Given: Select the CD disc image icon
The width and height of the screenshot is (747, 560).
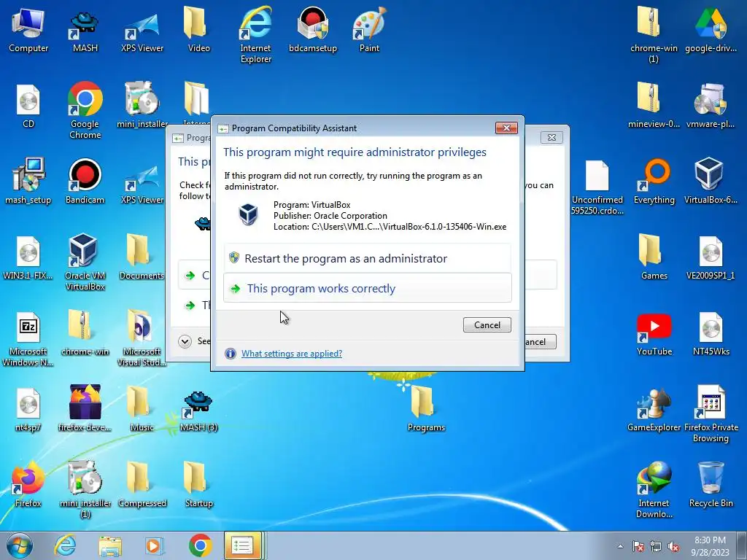Looking at the screenshot, I should (28, 106).
